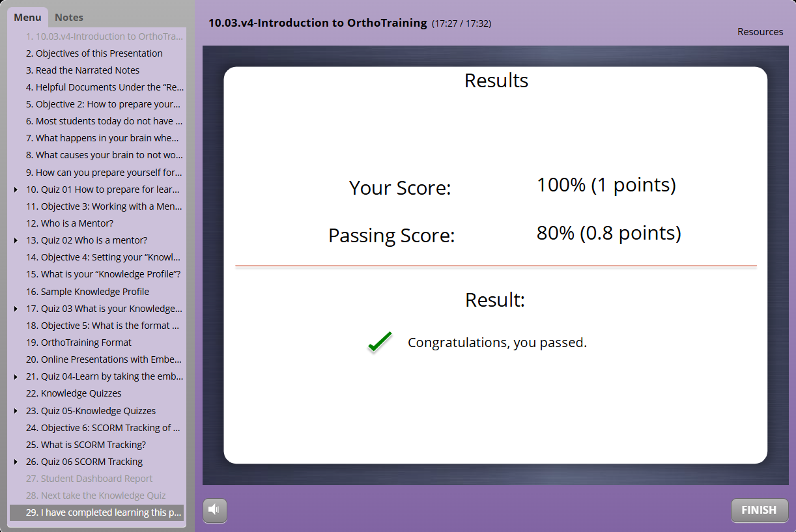Expand item 26 Quiz 06 arrow
Screen dimensions: 796x532
[x=16, y=462]
